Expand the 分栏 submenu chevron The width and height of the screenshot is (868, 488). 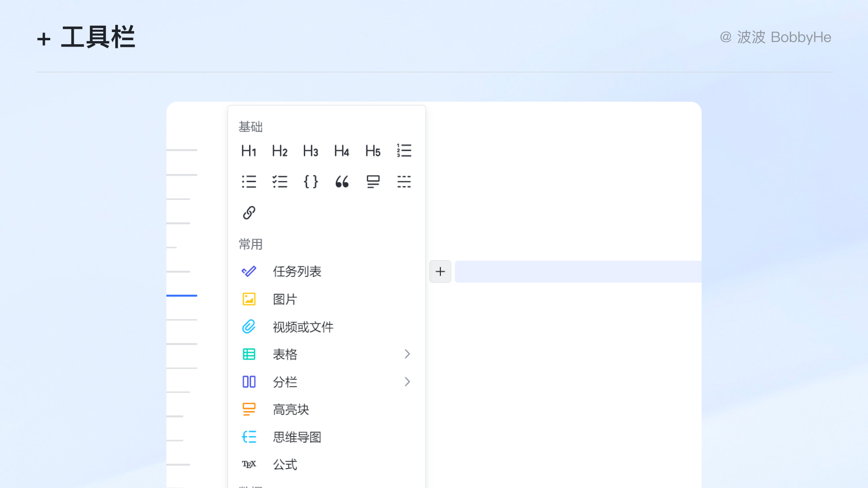tap(407, 382)
